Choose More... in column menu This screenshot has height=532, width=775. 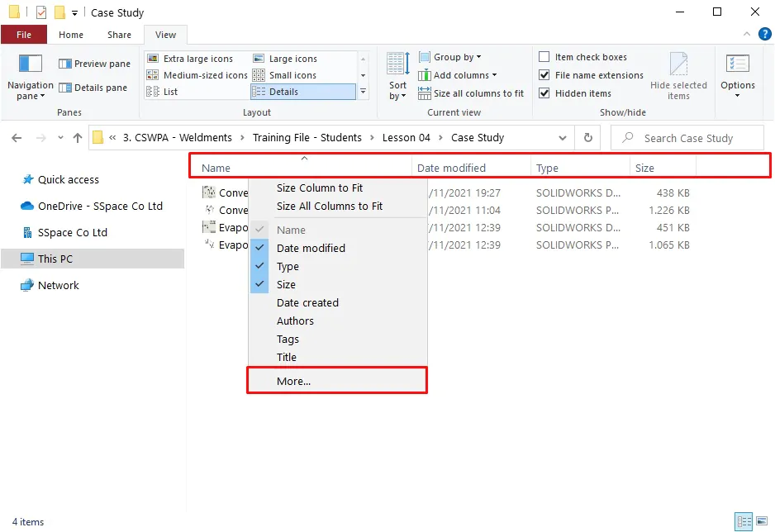[338, 381]
